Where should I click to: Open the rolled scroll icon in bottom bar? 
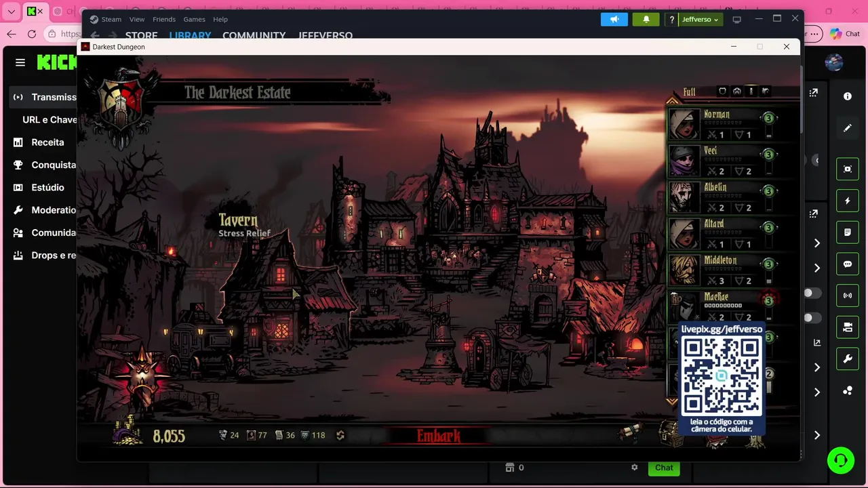(630, 432)
